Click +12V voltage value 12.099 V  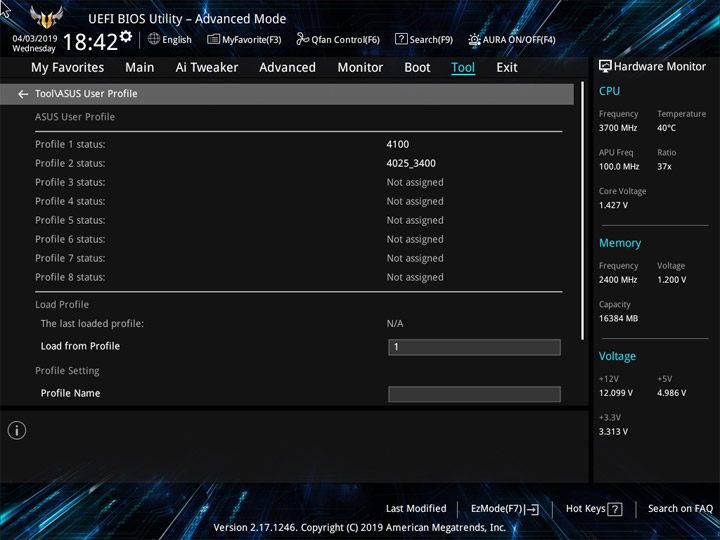[x=616, y=393]
